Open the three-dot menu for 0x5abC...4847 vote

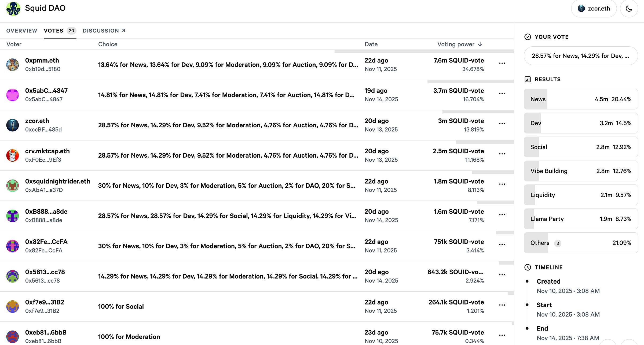502,94
